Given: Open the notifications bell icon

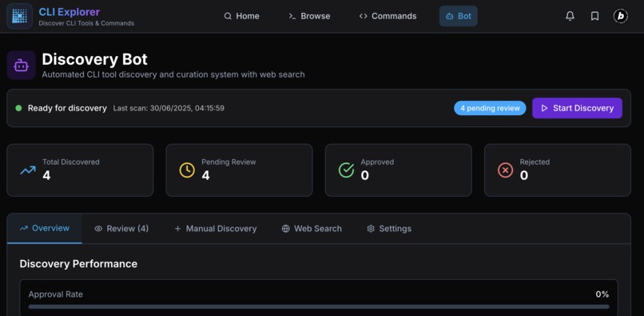Looking at the screenshot, I should pos(570,16).
